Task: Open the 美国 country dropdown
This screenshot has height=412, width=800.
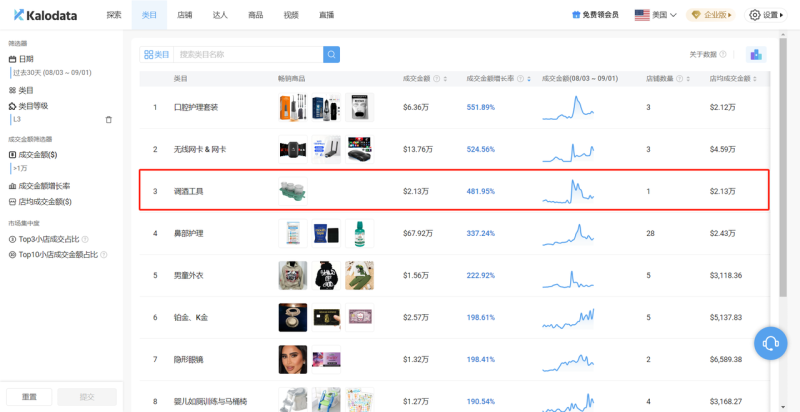Action: pos(656,15)
